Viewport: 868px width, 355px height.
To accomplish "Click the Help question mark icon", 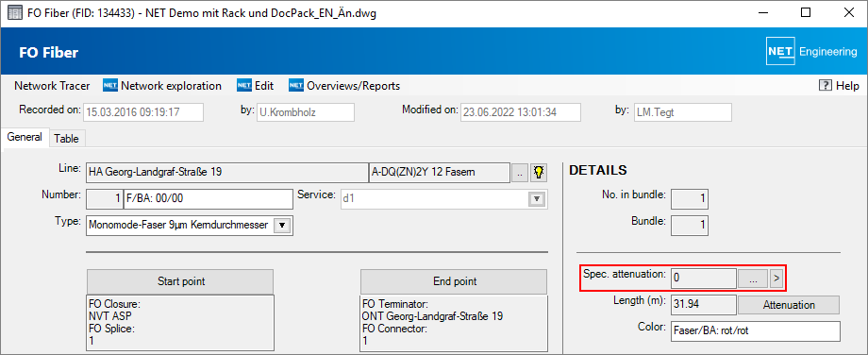I will pyautogui.click(x=825, y=86).
